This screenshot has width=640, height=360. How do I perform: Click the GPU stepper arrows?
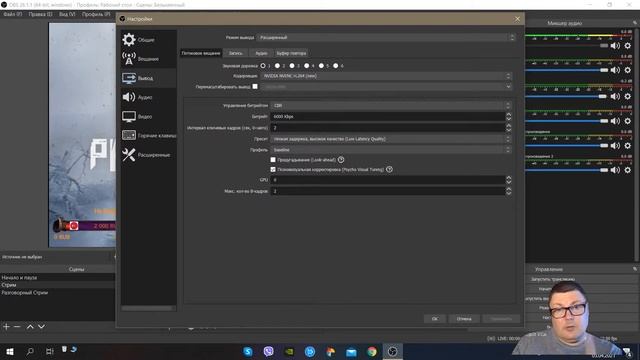[x=509, y=180]
